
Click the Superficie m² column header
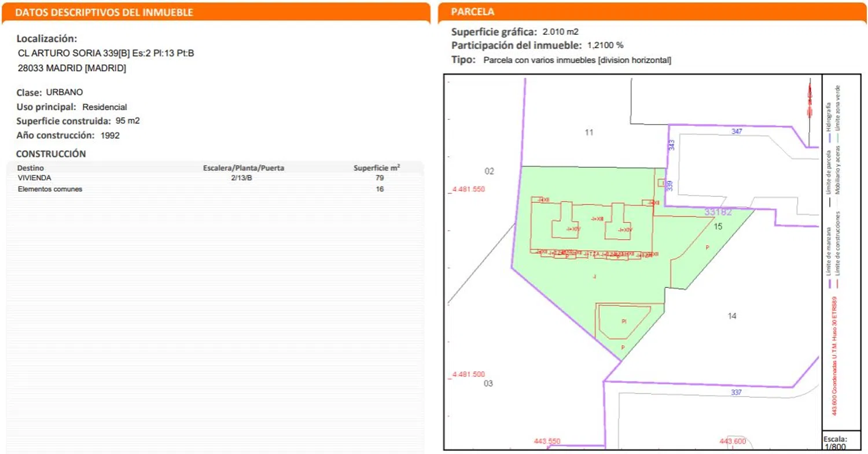[x=377, y=168]
